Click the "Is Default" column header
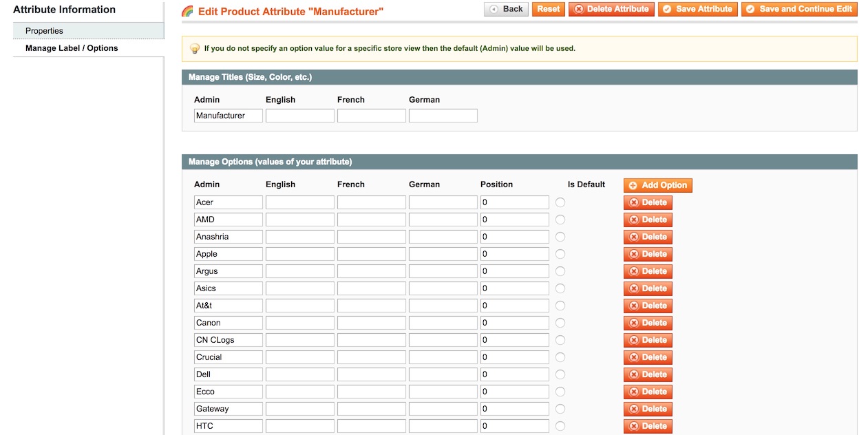The height and width of the screenshot is (435, 868). click(586, 184)
